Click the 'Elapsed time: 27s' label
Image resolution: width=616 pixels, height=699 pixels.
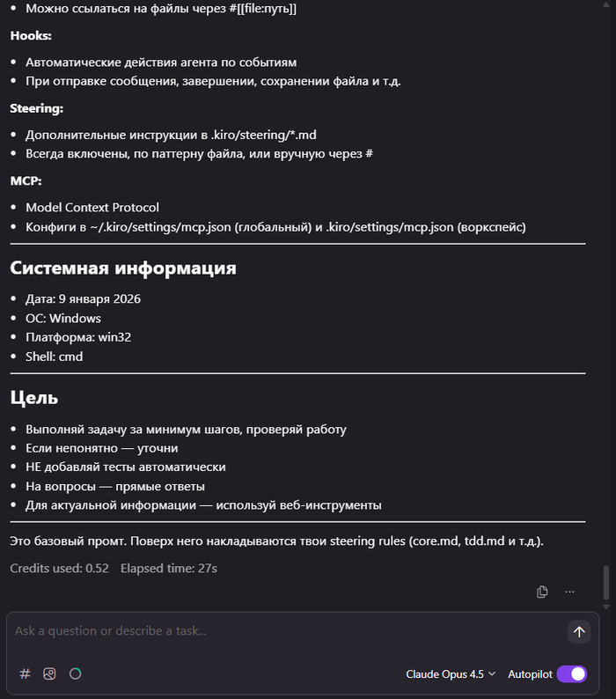click(169, 569)
